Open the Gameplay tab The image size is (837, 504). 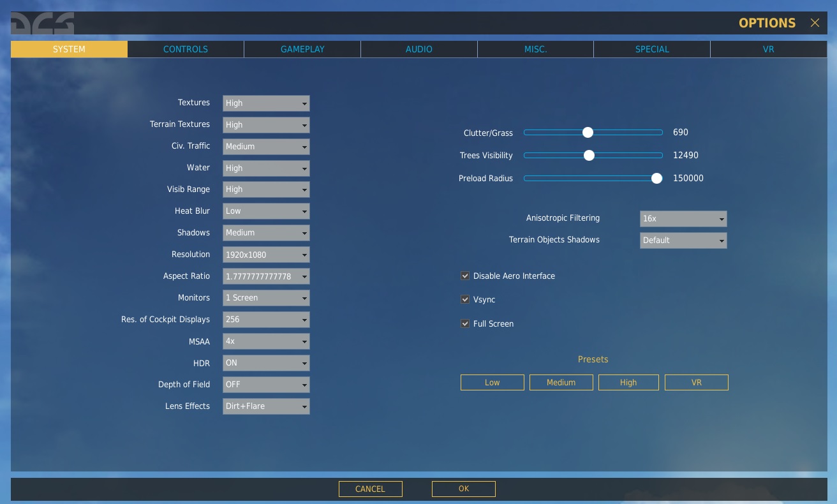[x=302, y=49]
